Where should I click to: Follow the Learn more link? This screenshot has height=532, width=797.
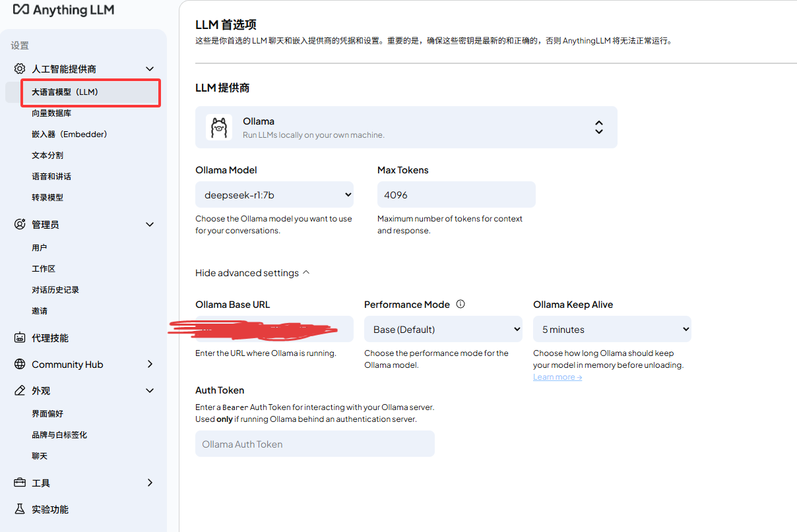click(558, 377)
